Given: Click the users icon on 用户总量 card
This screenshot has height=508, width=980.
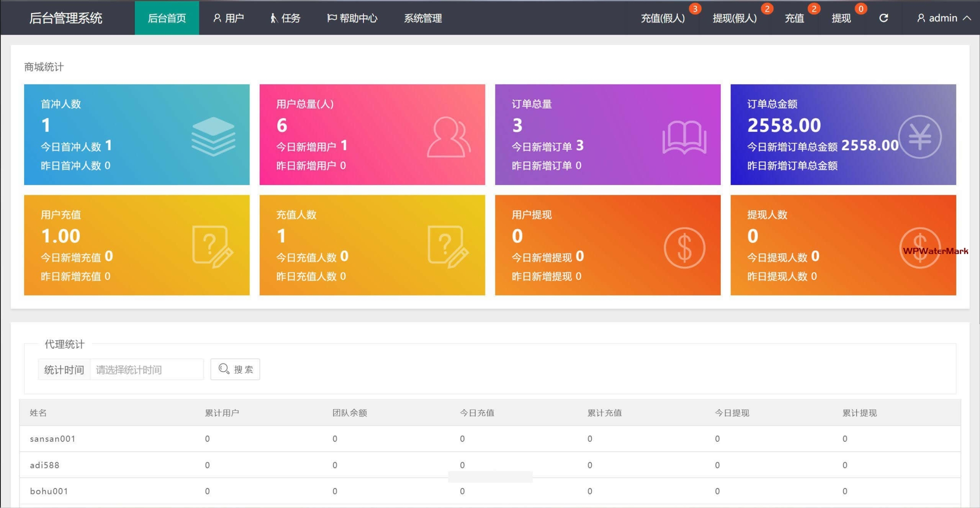Looking at the screenshot, I should pyautogui.click(x=448, y=137).
